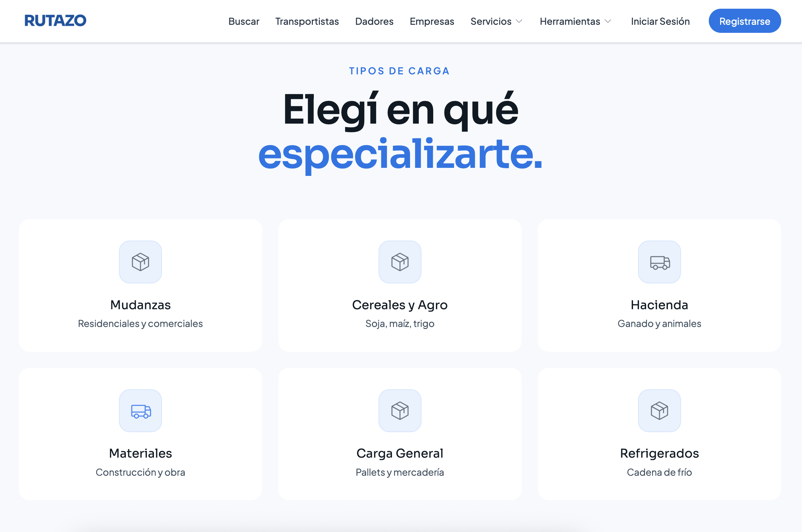802x532 pixels.
Task: Expand the Herramientas dropdown menu
Action: click(x=576, y=21)
